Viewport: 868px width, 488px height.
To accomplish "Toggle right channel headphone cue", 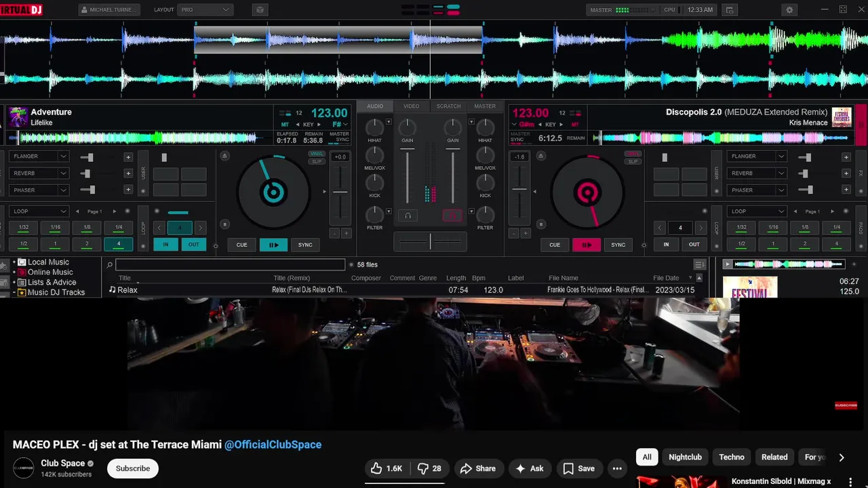I will (452, 216).
